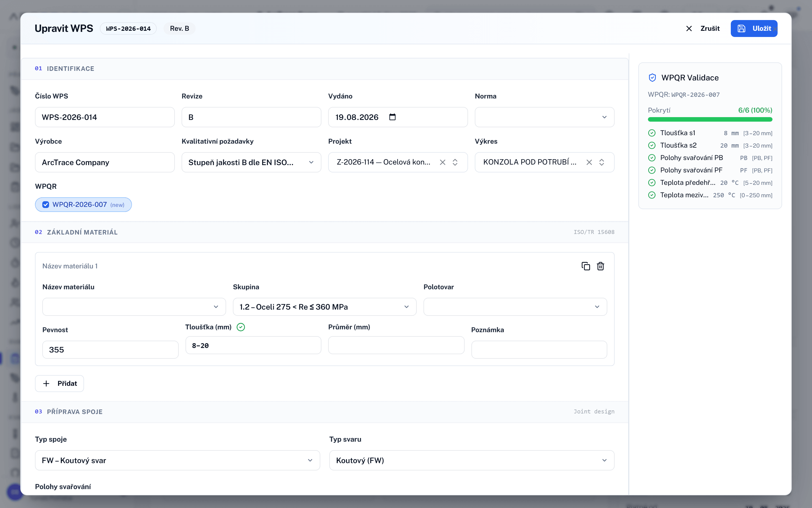Click the check icon beside Polohy svařování PF

pyautogui.click(x=652, y=170)
